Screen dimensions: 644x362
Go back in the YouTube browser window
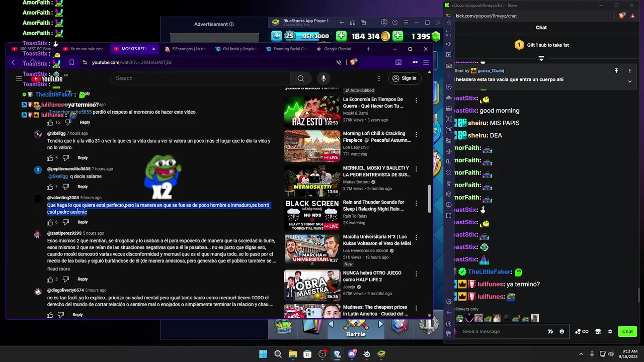tap(13, 62)
